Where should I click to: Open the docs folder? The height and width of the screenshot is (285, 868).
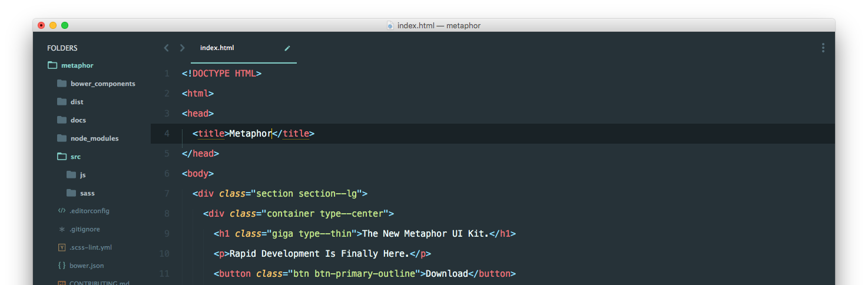(x=78, y=120)
